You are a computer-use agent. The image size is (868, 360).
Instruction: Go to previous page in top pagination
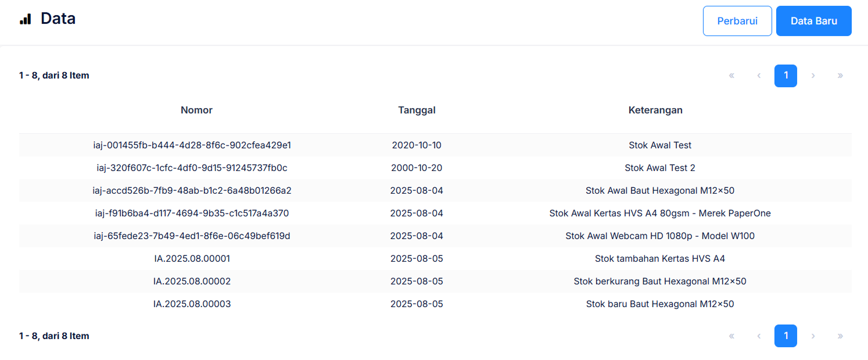pyautogui.click(x=759, y=76)
